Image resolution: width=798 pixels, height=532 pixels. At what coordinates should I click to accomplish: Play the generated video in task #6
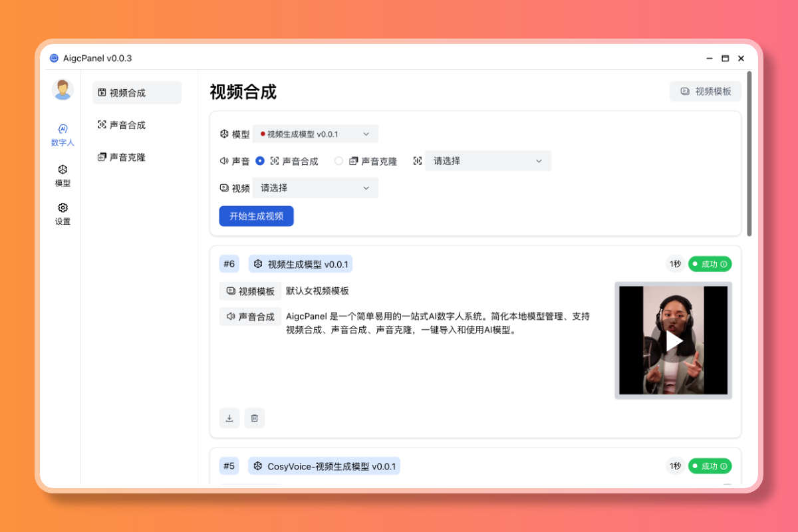click(x=673, y=340)
